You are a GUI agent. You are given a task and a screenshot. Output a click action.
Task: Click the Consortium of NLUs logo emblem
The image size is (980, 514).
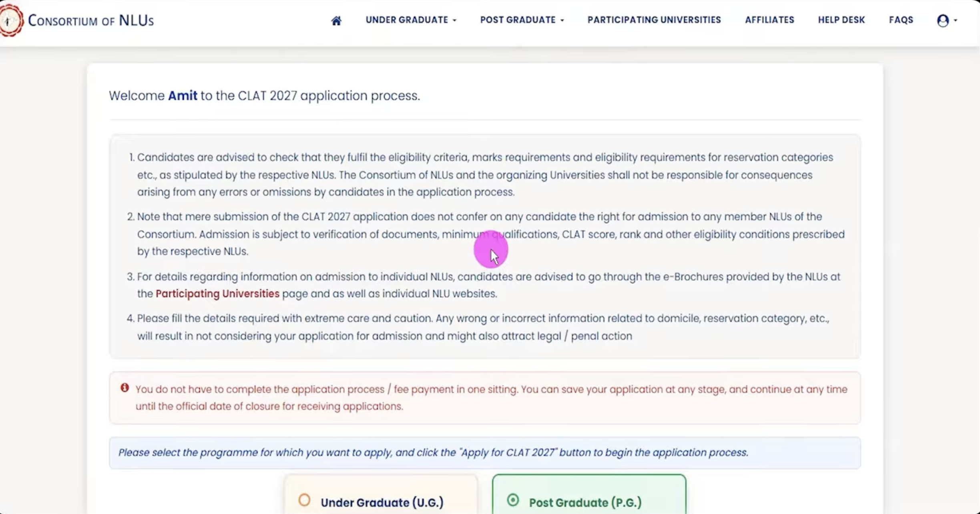[x=11, y=20]
